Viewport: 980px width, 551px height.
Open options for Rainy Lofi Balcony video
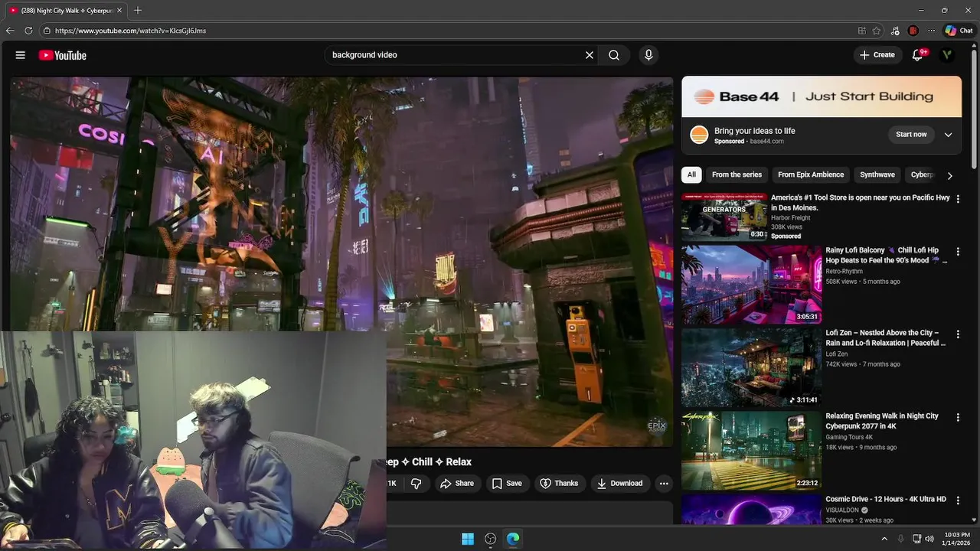(x=957, y=252)
